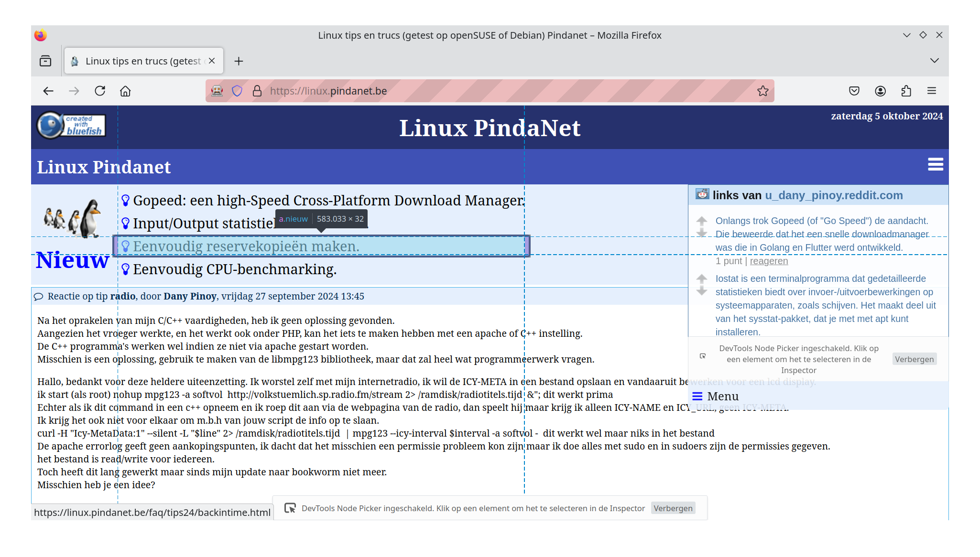Click the node picker icon in sidebar notice

click(703, 356)
